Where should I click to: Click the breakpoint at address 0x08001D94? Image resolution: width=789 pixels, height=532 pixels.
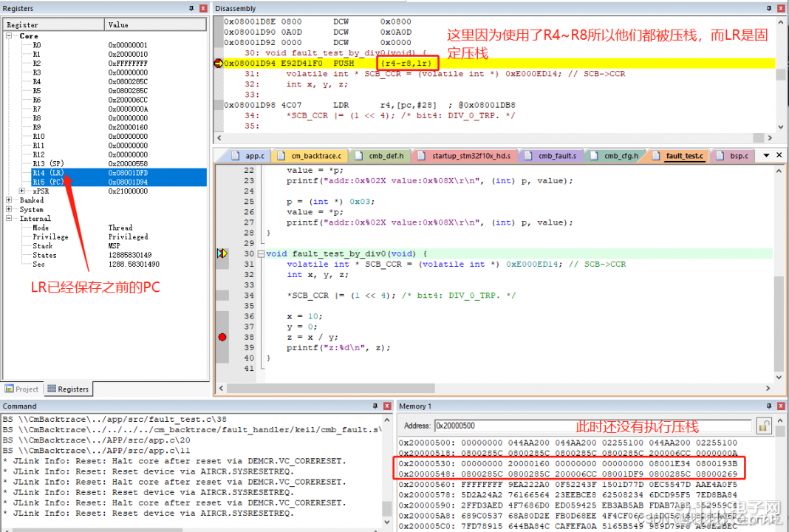click(x=218, y=63)
